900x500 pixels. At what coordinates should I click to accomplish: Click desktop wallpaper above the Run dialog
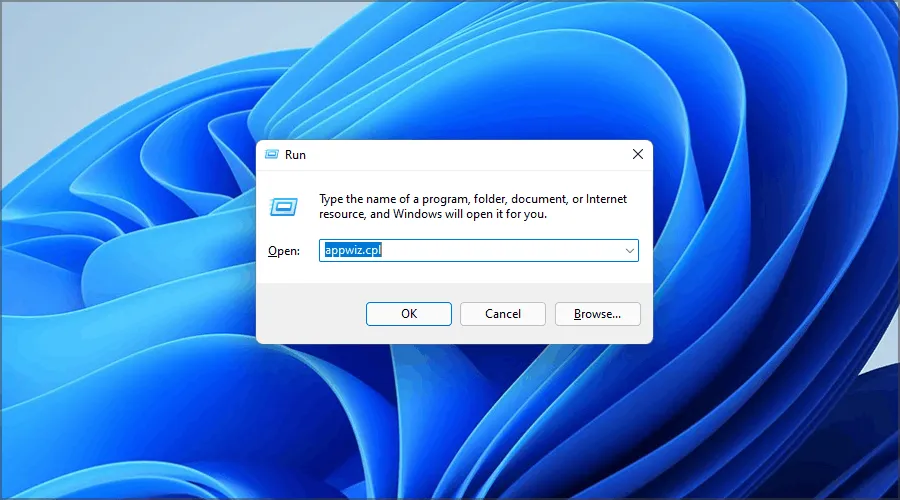[450, 70]
